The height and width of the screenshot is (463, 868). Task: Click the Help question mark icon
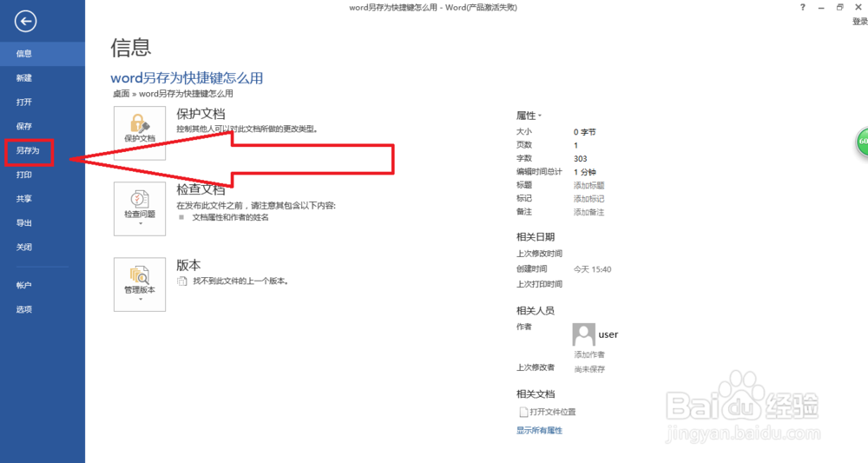click(x=803, y=7)
